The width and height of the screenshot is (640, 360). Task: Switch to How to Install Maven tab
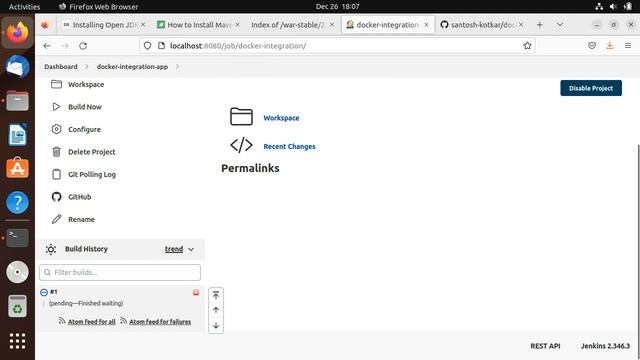point(199,25)
